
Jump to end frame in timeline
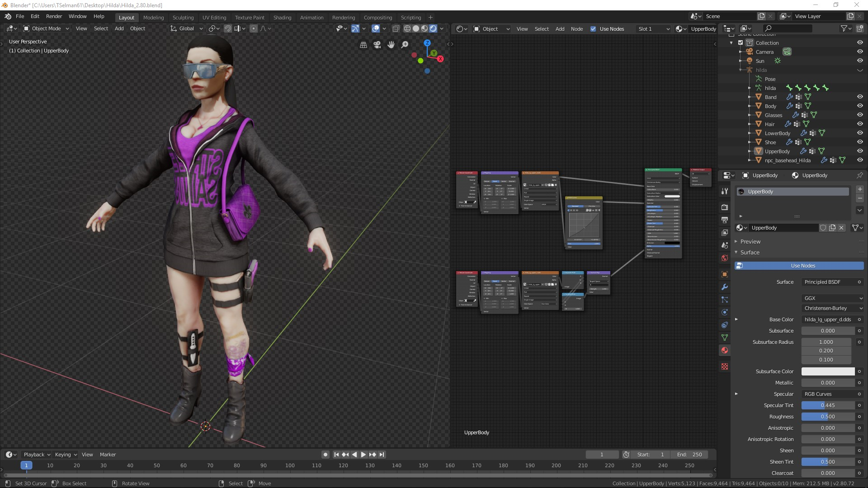[382, 455]
